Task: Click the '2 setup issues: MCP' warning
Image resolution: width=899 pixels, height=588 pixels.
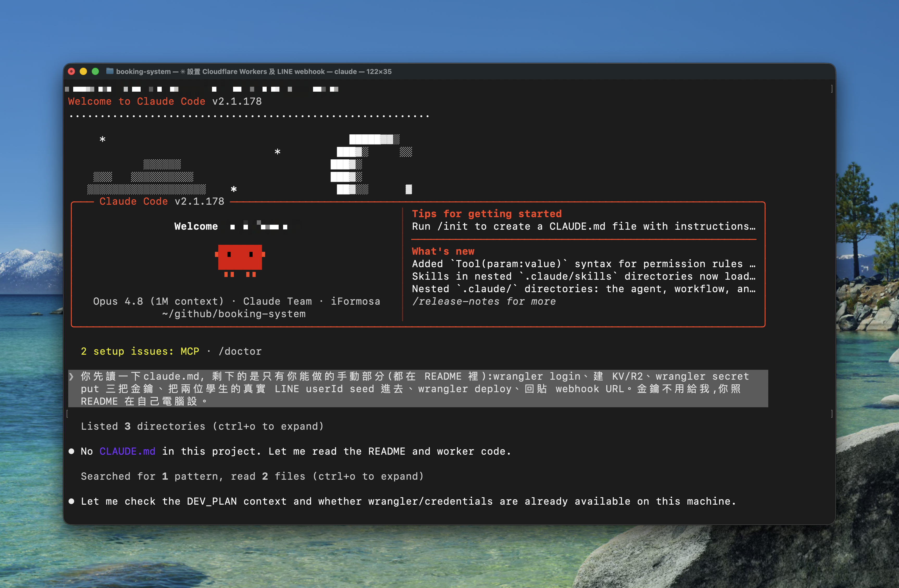Action: coord(140,351)
